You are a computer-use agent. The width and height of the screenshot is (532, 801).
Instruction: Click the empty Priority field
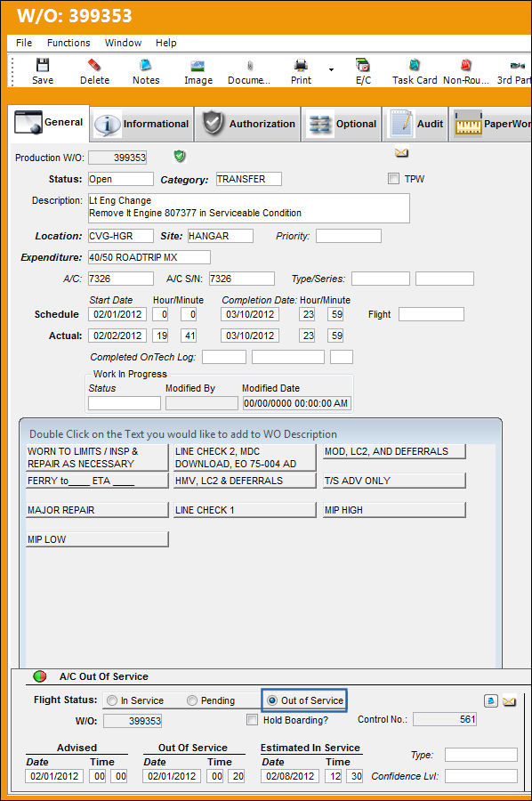coord(348,236)
